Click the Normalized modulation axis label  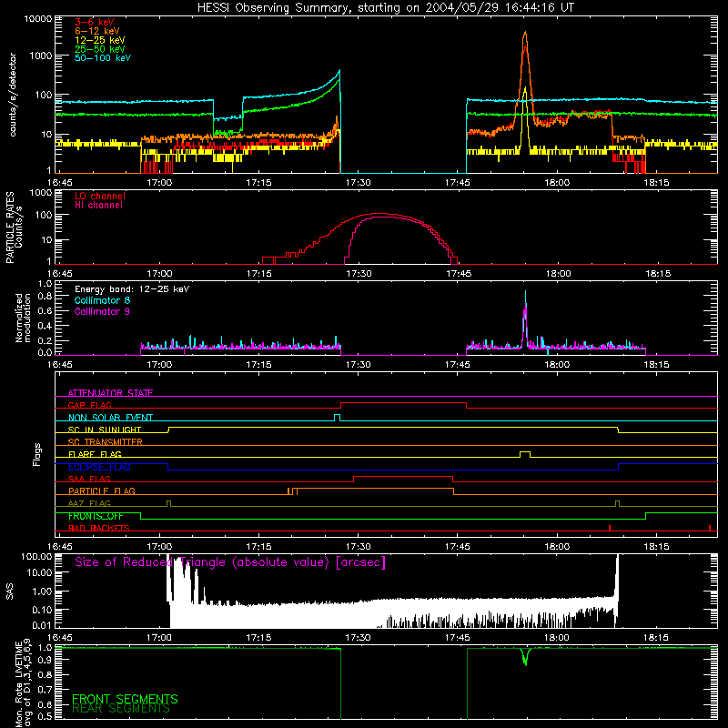[23, 318]
